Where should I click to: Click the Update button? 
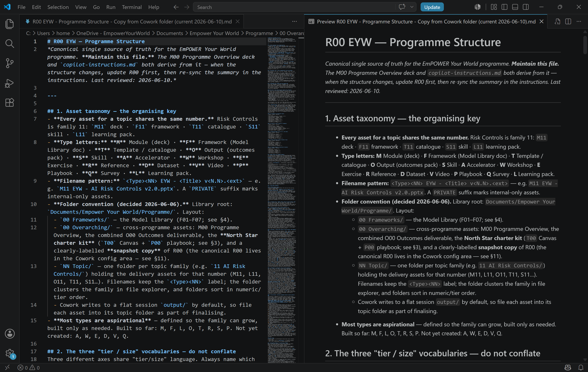pyautogui.click(x=432, y=7)
